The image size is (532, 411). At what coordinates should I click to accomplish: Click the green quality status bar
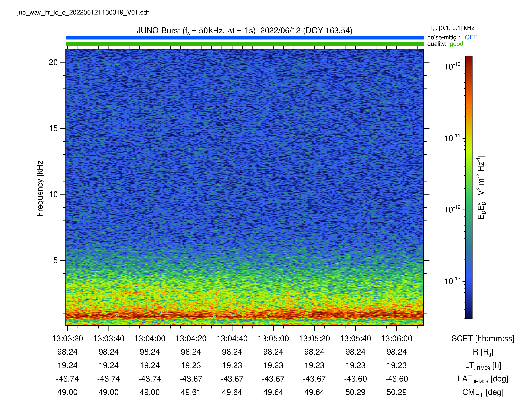(x=245, y=44)
